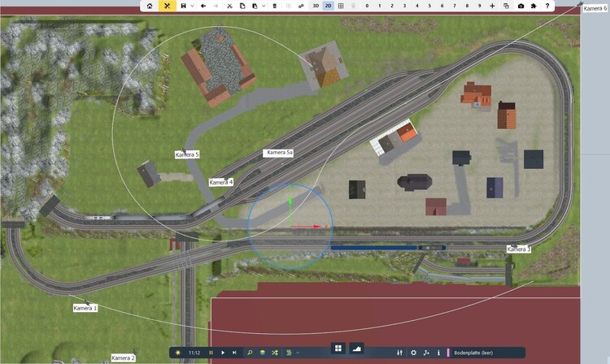
Task: Link objects with the chain icon
Action: tap(301, 6)
